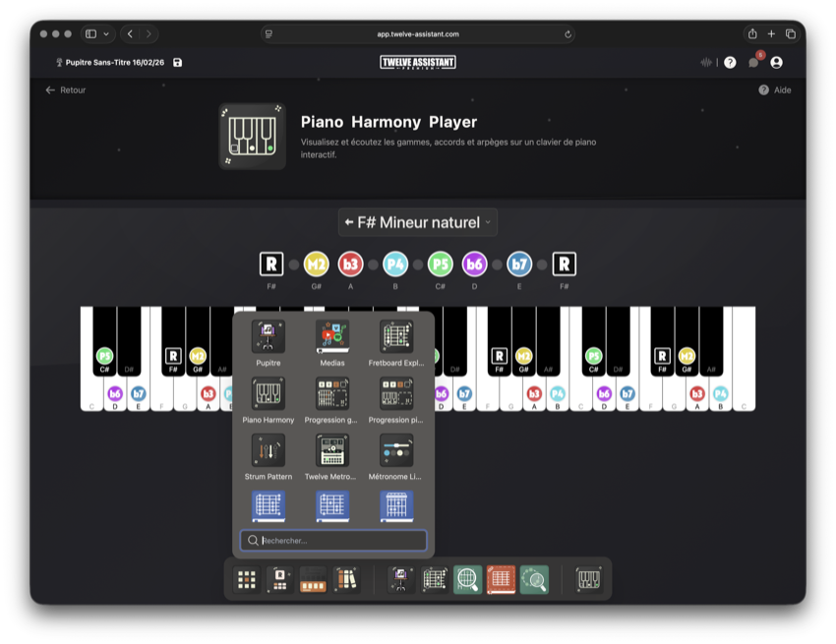Launch the Medias app from the grid
Image resolution: width=836 pixels, height=644 pixels.
coord(332,337)
